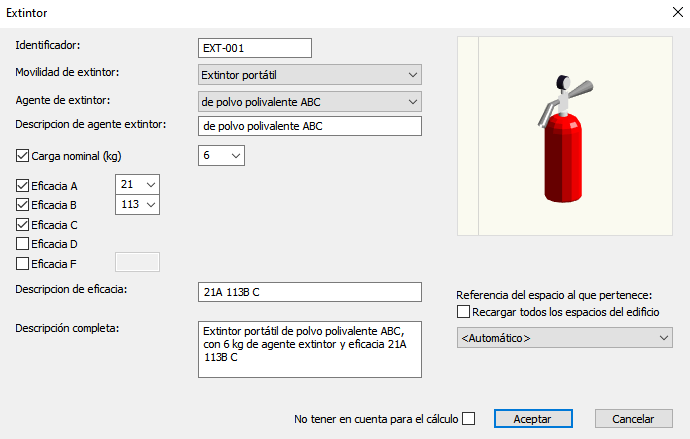Open the Movilidad de extintor dropdown

pyautogui.click(x=309, y=75)
